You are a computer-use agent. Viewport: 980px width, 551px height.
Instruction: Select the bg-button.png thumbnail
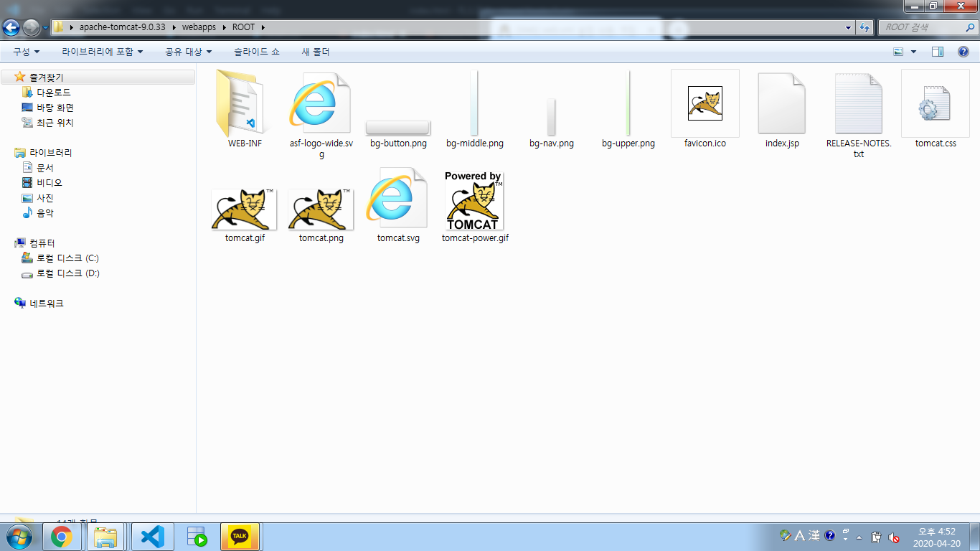click(x=398, y=128)
